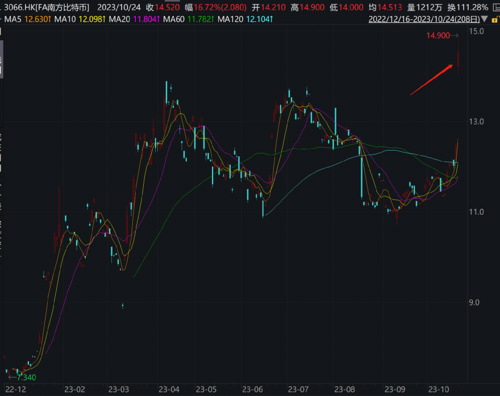This screenshot has height=396, width=500.
Task: Click the 9.0 price axis label
Action: pos(474,302)
